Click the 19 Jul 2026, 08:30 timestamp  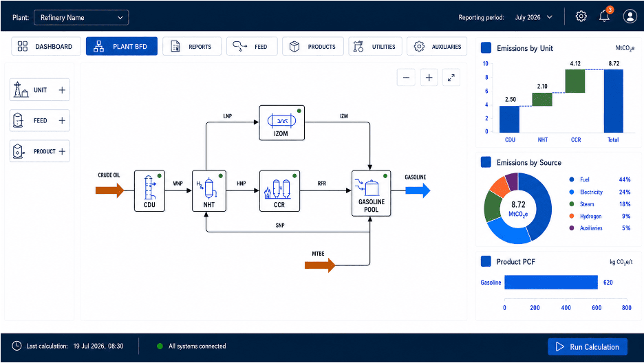(98, 346)
